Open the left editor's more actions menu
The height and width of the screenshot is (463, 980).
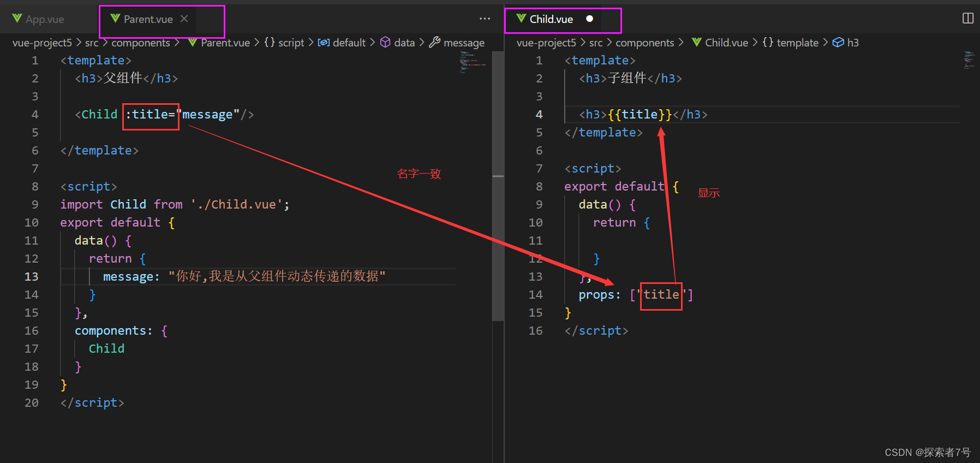click(x=485, y=19)
